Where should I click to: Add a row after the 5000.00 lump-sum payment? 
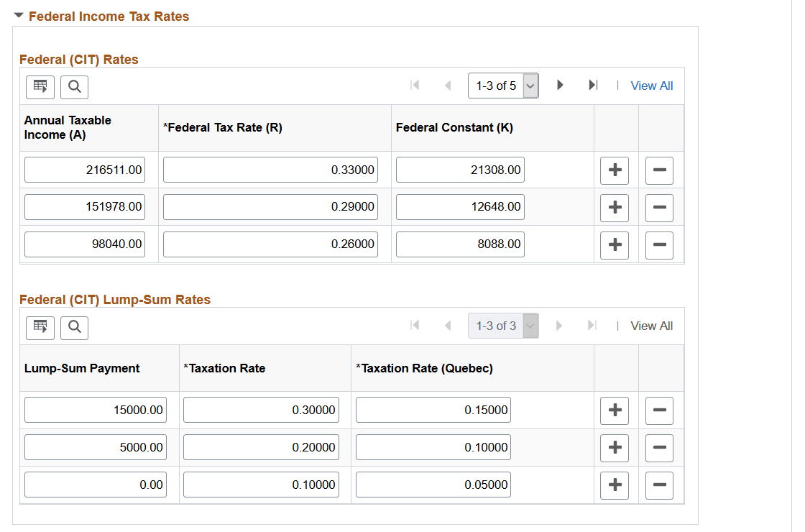pos(615,447)
